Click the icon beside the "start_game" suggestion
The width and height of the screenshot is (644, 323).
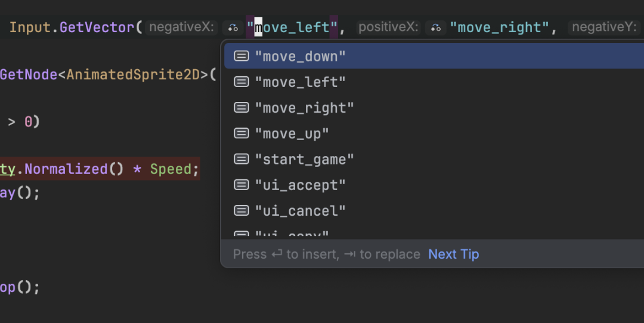(x=241, y=159)
